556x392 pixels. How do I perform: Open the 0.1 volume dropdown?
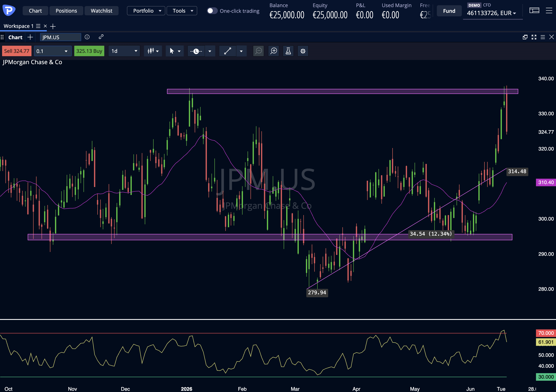pyautogui.click(x=53, y=51)
